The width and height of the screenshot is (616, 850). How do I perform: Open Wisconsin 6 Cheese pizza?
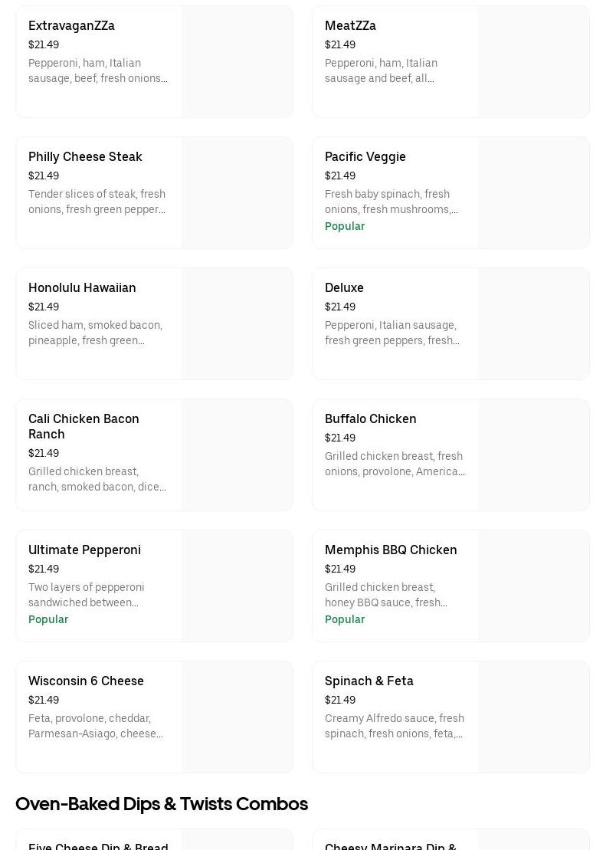86,681
